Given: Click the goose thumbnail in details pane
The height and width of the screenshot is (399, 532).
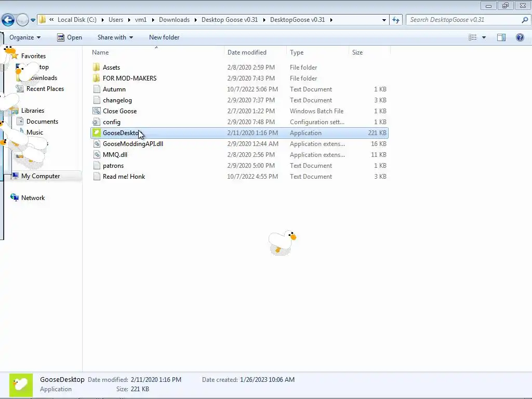Looking at the screenshot, I should (x=21, y=385).
